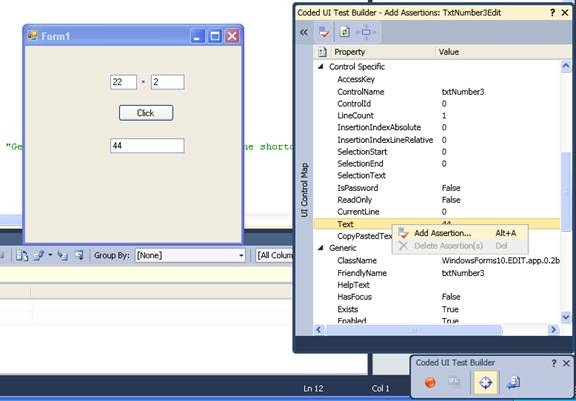Click the Add Assertion toolbar icon
This screenshot has height=401, width=576.
(324, 32)
